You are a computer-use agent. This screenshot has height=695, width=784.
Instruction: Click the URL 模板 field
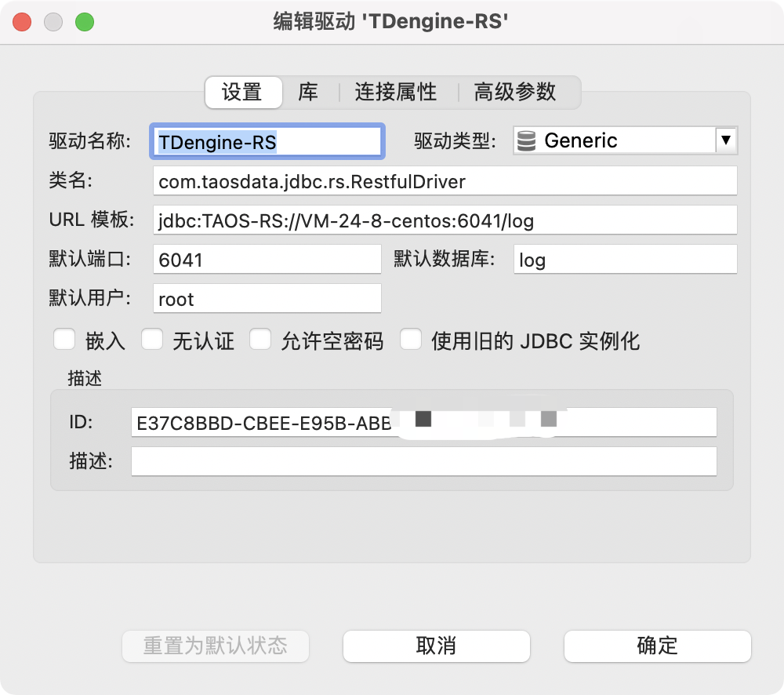coord(445,220)
